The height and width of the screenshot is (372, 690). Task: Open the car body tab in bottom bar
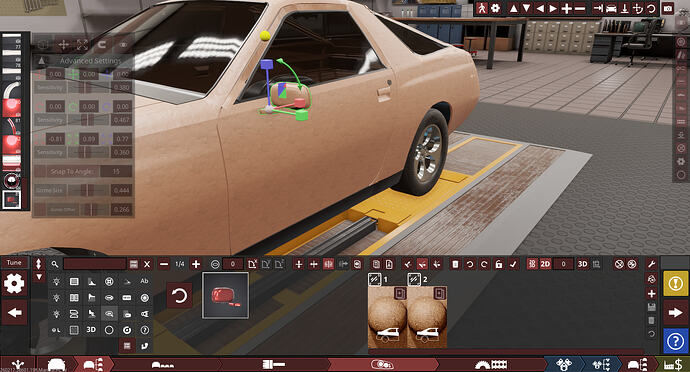pyautogui.click(x=56, y=365)
